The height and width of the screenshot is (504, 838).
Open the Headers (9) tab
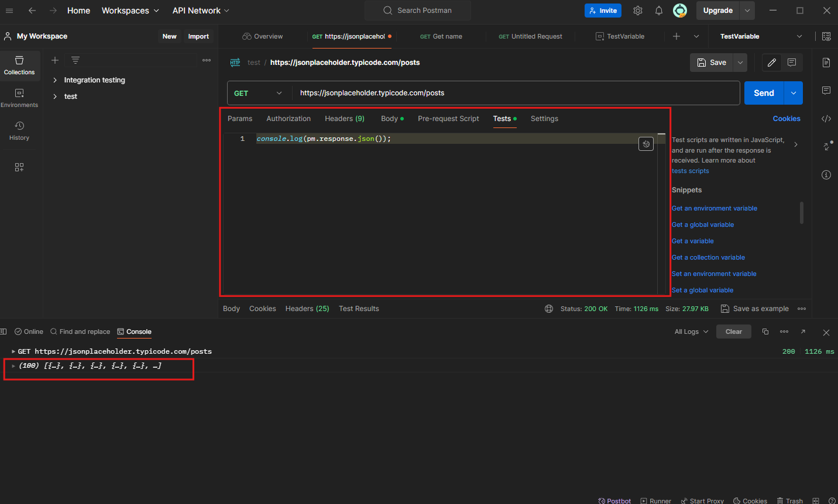point(345,119)
